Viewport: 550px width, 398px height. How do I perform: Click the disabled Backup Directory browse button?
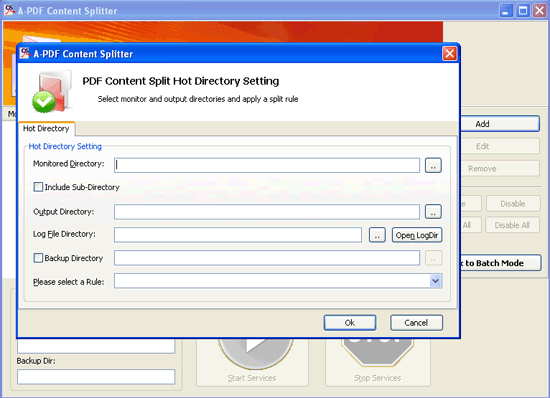coord(433,258)
